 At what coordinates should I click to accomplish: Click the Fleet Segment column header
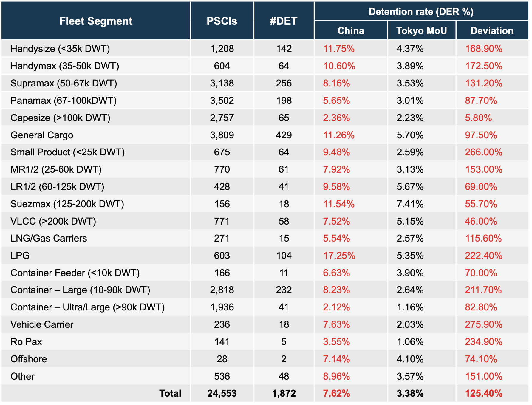click(96, 21)
